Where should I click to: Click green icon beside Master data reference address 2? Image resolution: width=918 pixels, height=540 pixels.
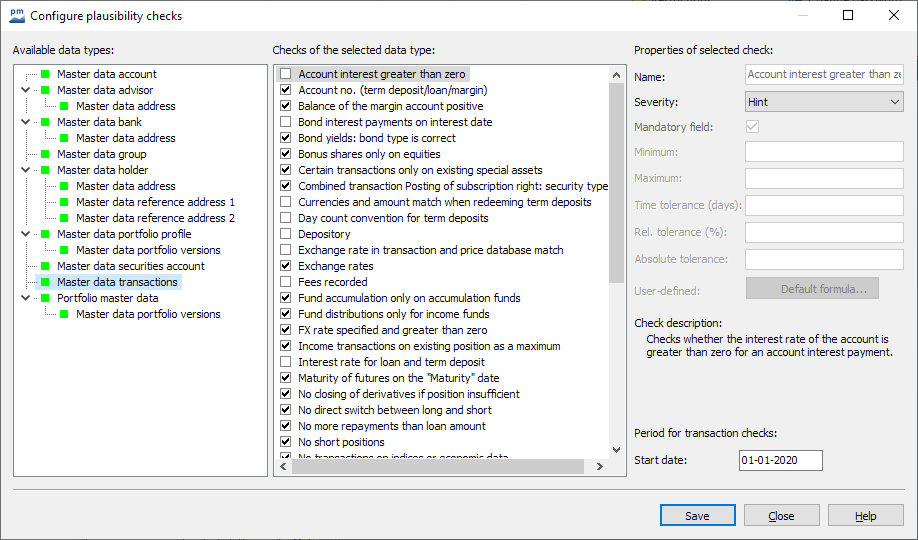pos(64,218)
